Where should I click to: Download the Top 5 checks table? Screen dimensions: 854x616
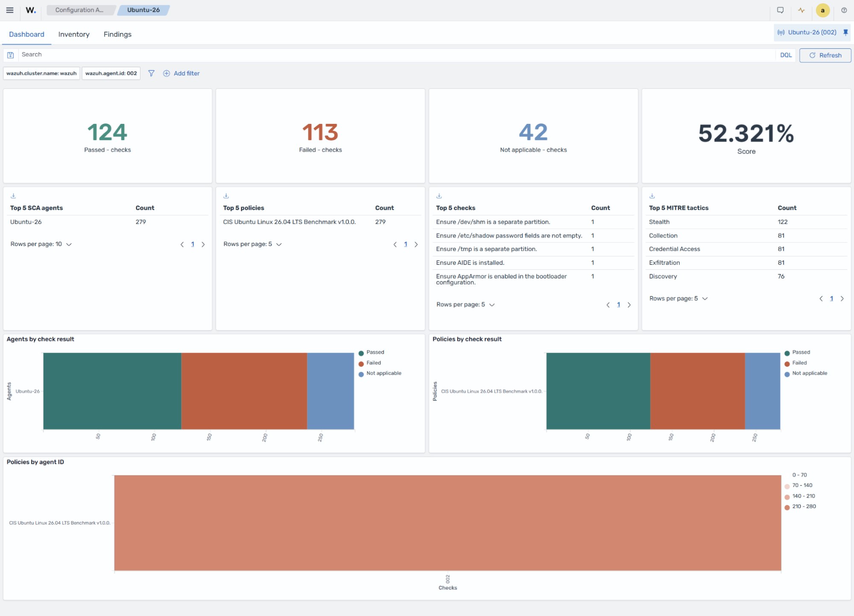click(x=439, y=196)
